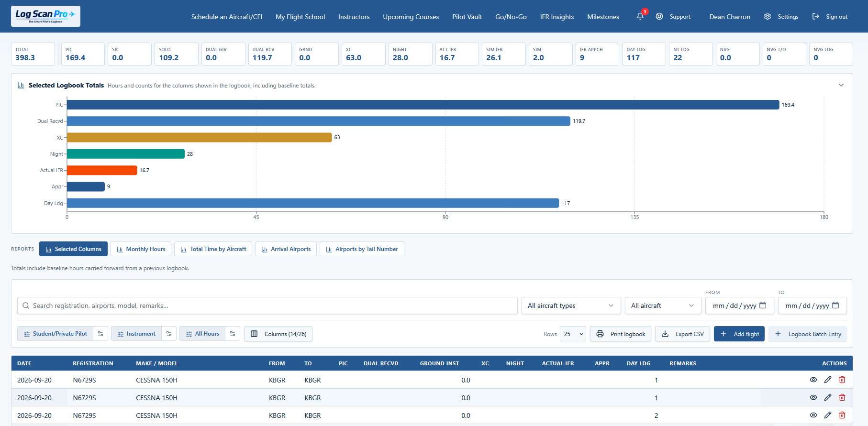Open the All aircraft dropdown
Viewport: 868px width, 426px height.
[663, 306]
